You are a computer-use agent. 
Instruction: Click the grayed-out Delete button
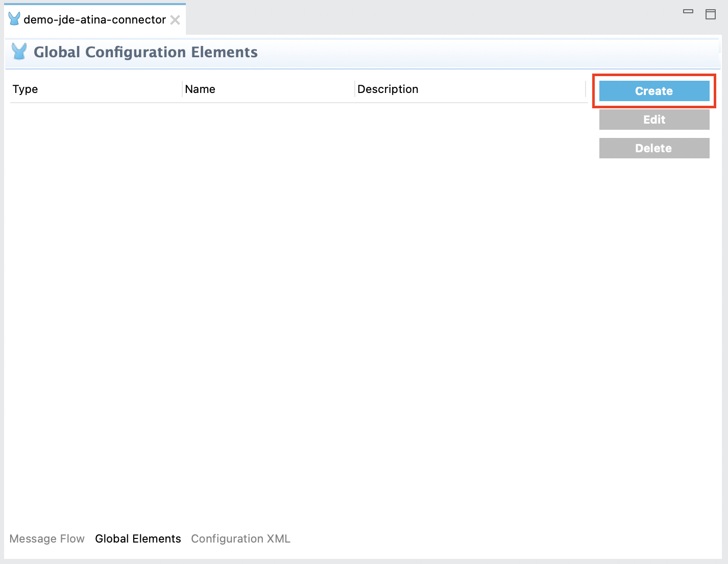coord(654,148)
